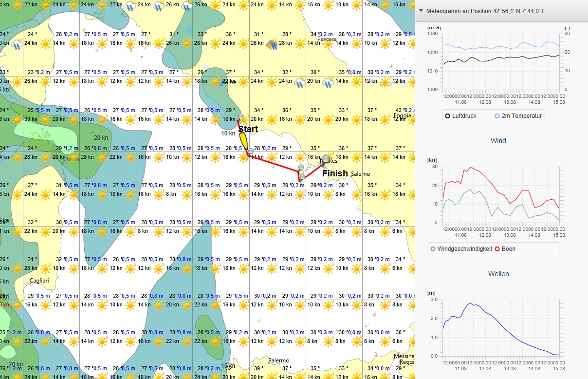Click the peak of the blue wave curve
This screenshot has height=379, width=588.
[x=471, y=303]
